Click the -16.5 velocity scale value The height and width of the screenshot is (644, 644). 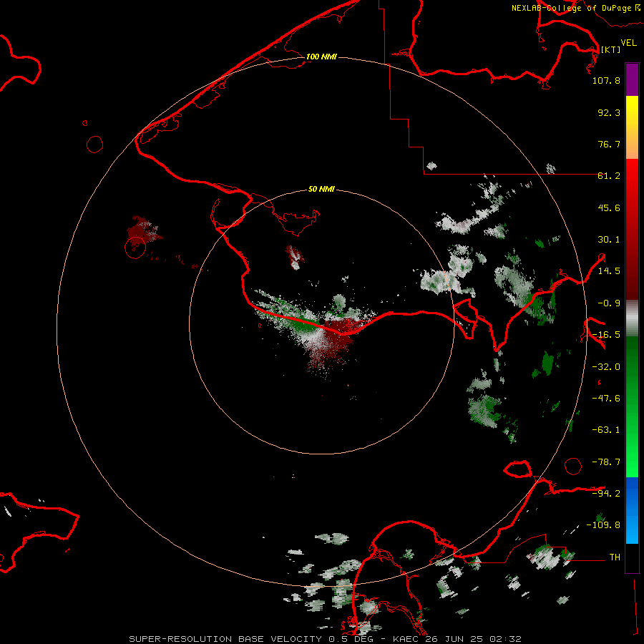point(606,335)
